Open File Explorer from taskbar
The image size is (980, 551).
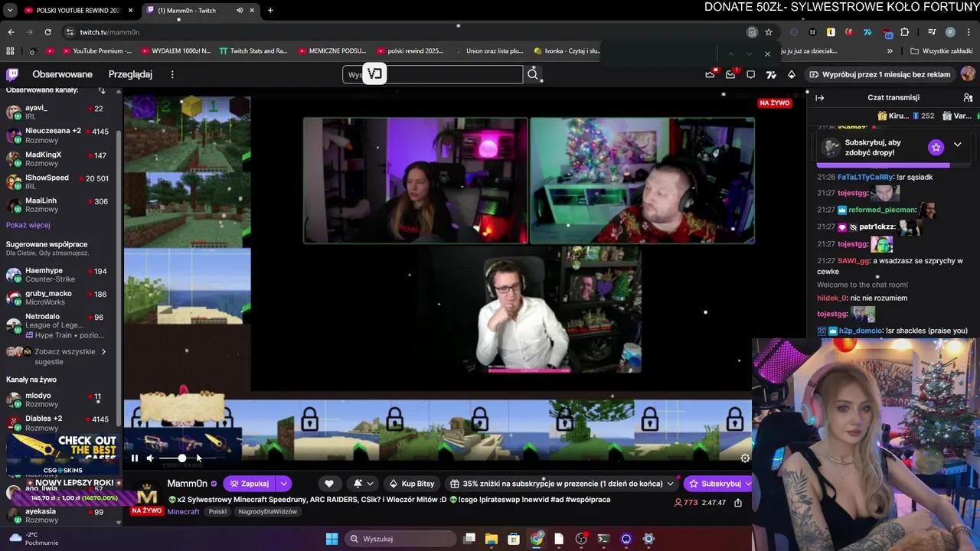(x=491, y=539)
